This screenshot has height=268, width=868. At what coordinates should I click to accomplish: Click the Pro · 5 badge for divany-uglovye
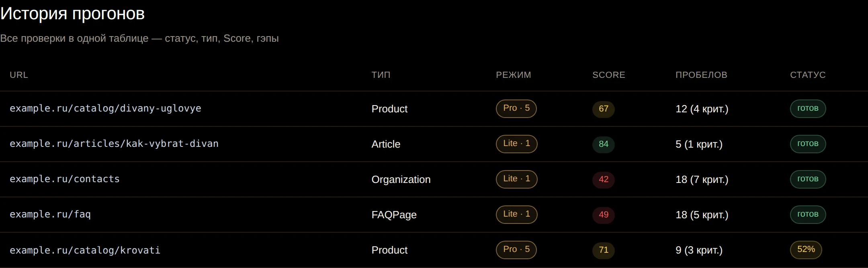516,108
